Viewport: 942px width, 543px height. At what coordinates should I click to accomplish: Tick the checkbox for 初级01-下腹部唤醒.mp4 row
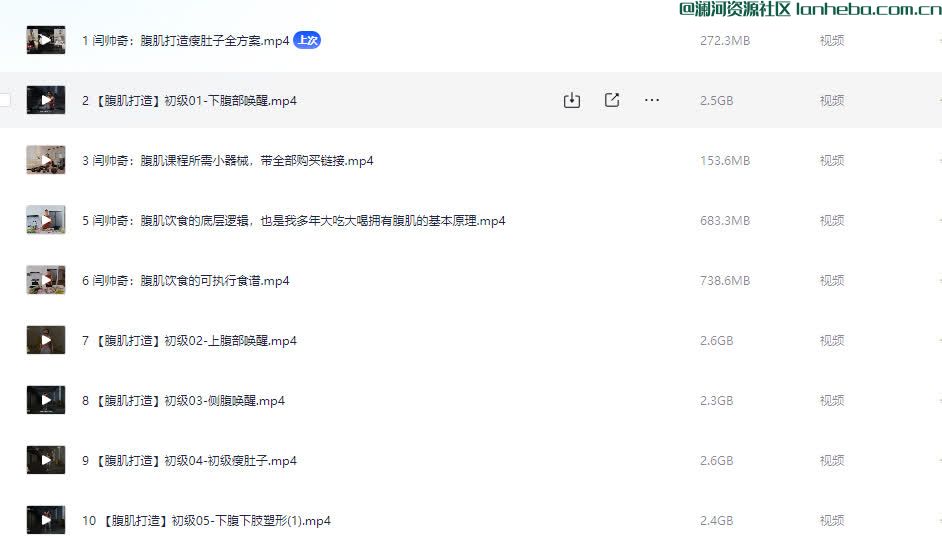coord(4,100)
